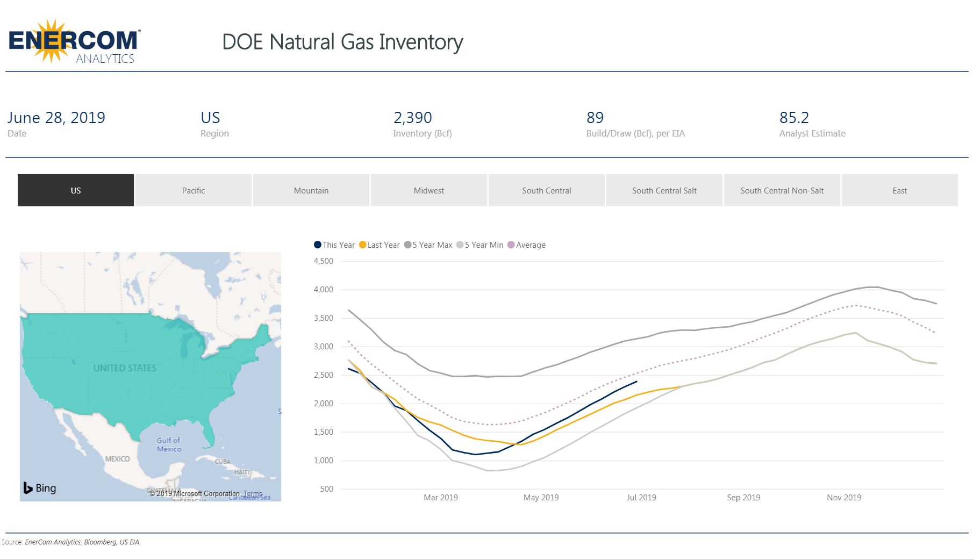The width and height of the screenshot is (974, 560).
Task: Click the Last Year legend dot
Action: (363, 245)
